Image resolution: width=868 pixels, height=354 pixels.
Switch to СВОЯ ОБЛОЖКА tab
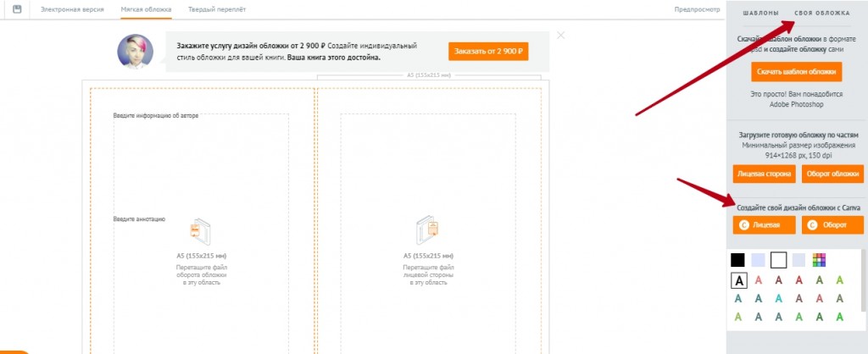[x=821, y=13]
